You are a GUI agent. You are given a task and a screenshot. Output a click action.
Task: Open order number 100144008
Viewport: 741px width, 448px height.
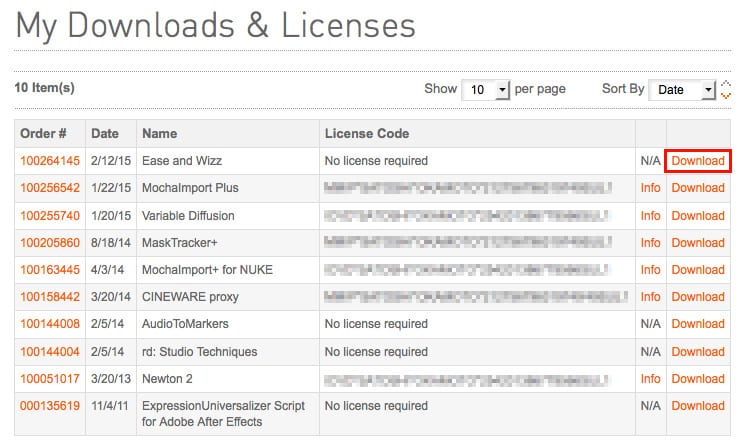coord(50,324)
